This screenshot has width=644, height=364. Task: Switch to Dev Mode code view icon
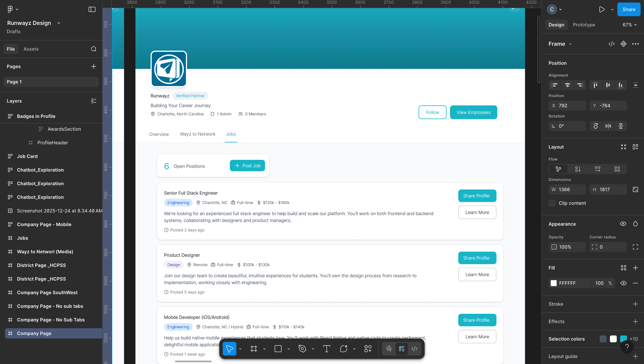click(414, 348)
